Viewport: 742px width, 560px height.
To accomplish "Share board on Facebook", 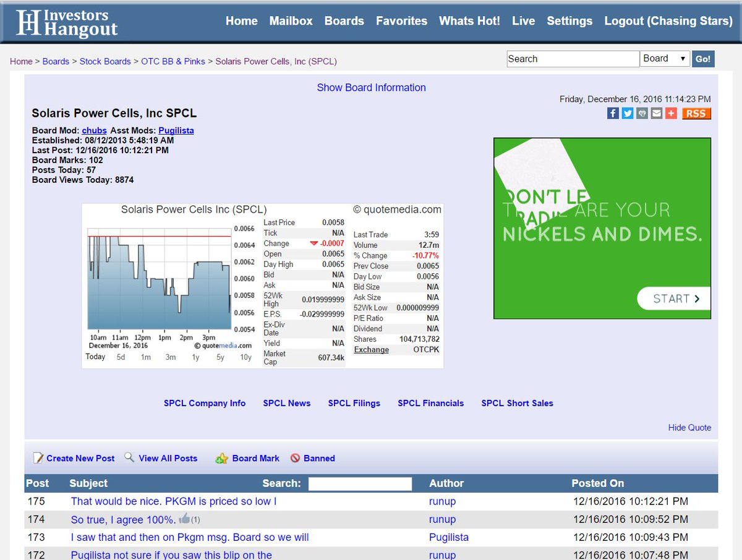I will (613, 113).
